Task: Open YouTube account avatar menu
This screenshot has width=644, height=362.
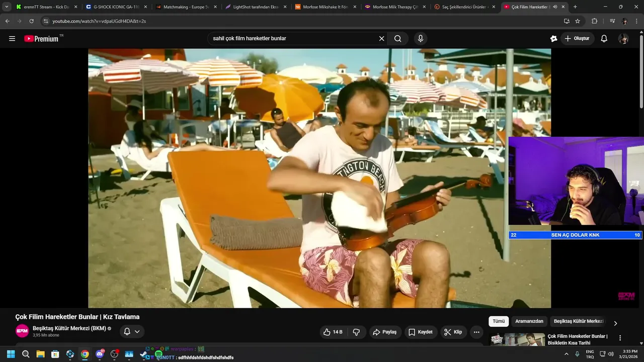Action: pyautogui.click(x=623, y=39)
